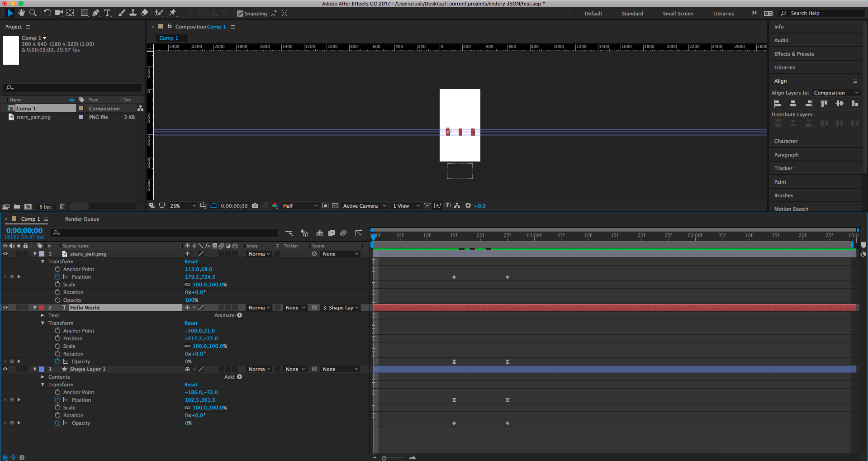Open the Half resolution dropdown
This screenshot has height=461, width=868.
[300, 206]
